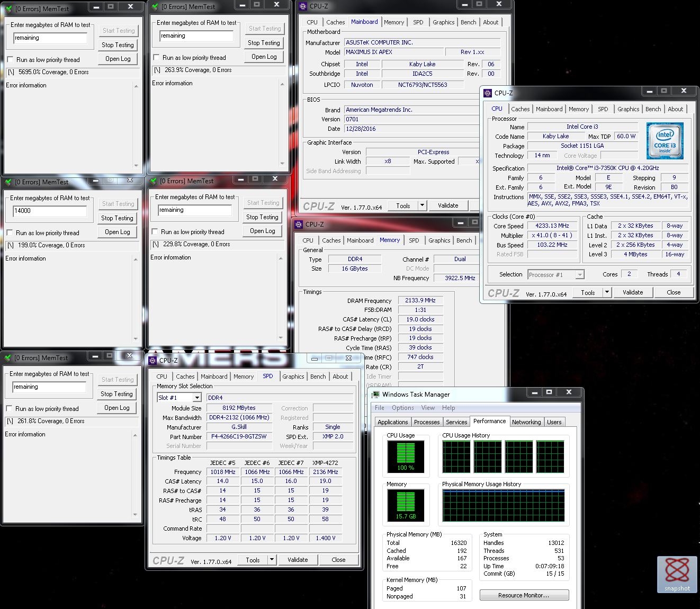Viewport: 700px width, 609px height.
Task: Click CPU-Z SPD window title icon
Action: pos(152,361)
